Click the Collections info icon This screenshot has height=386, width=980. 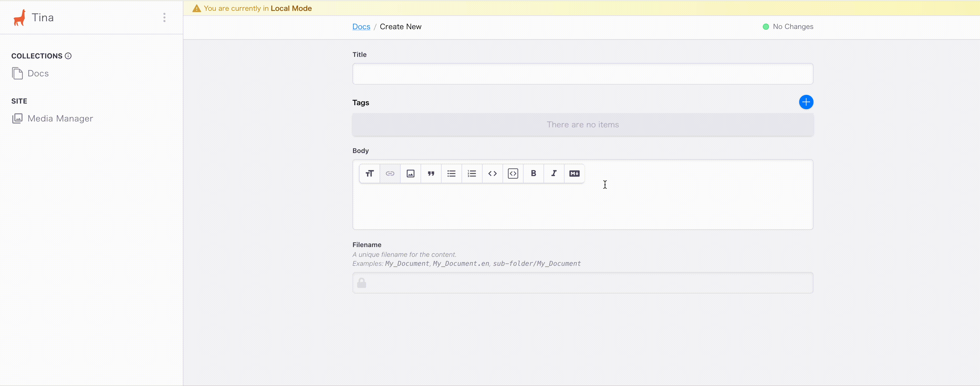(68, 56)
